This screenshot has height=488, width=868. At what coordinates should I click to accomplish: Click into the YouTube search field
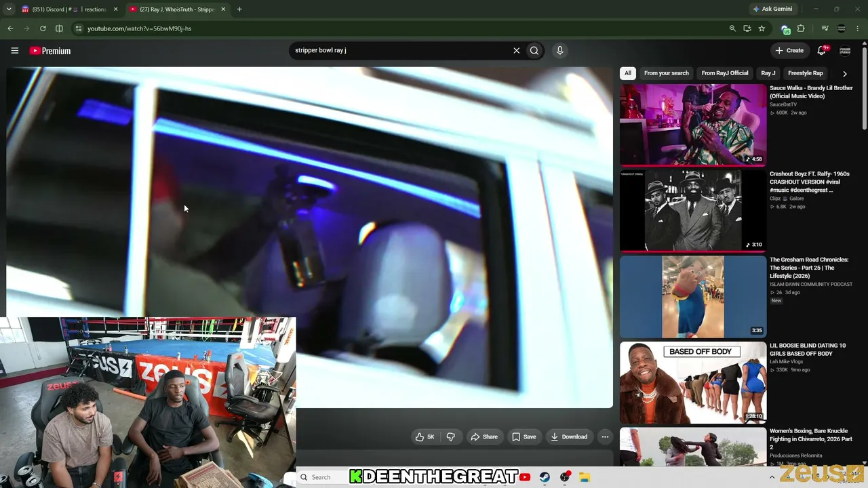coord(400,50)
